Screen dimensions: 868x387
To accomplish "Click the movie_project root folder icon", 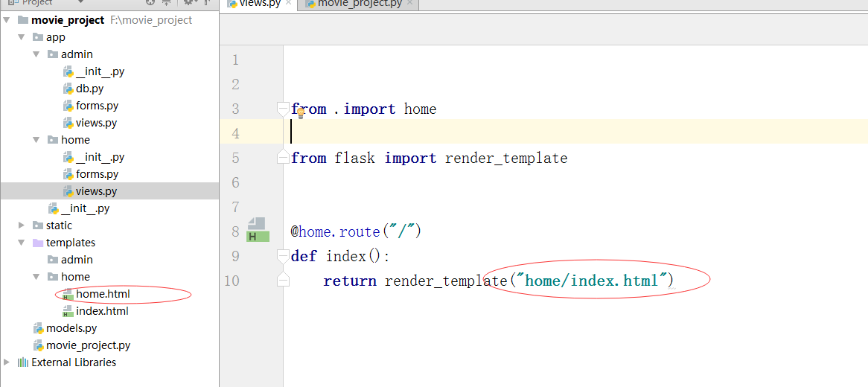I will pos(22,20).
